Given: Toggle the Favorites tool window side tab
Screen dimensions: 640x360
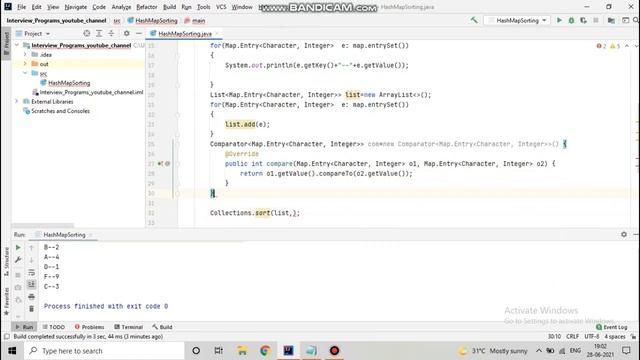Looking at the screenshot, I should tap(6, 301).
